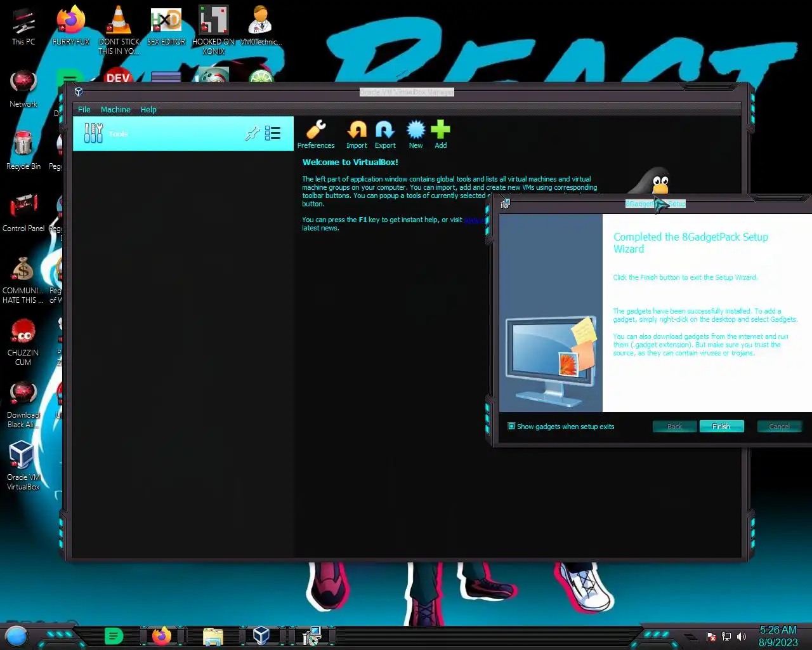This screenshot has width=812, height=650.
Task: Click Back in the 8GadgetPack Setup wizard
Action: pos(674,427)
